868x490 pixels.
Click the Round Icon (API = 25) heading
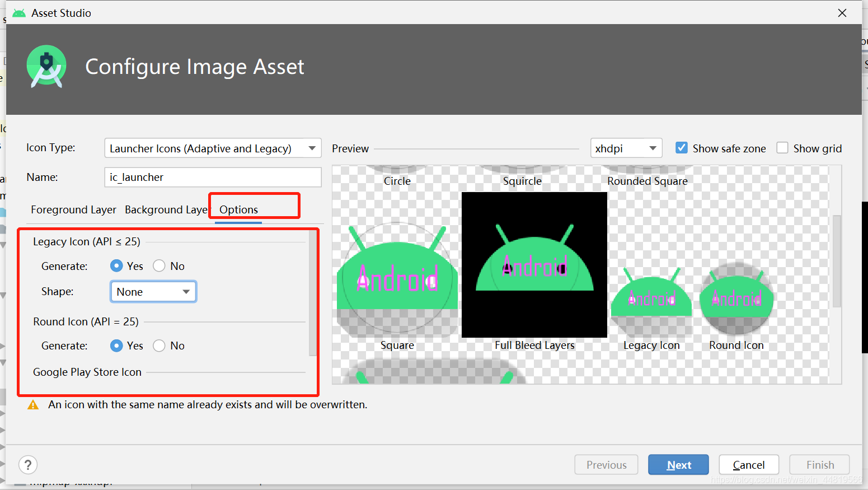pyautogui.click(x=86, y=321)
